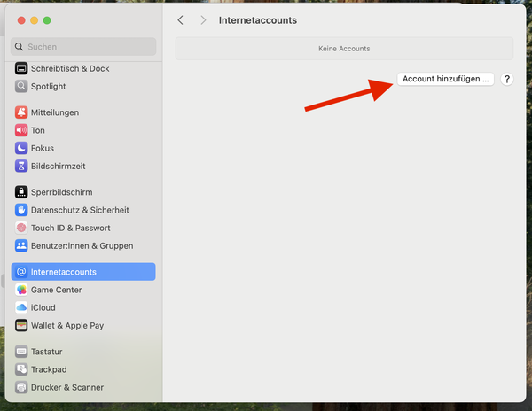
Task: Select Wallet & Apple Pay entry
Action: point(67,325)
